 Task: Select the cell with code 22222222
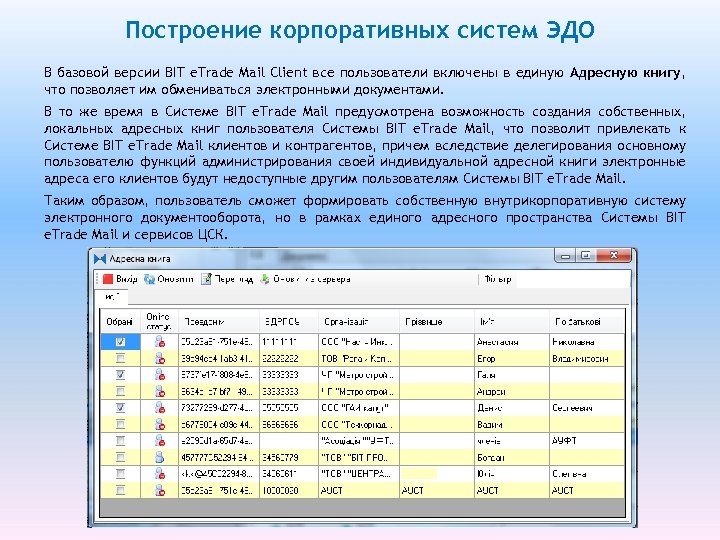click(288, 358)
